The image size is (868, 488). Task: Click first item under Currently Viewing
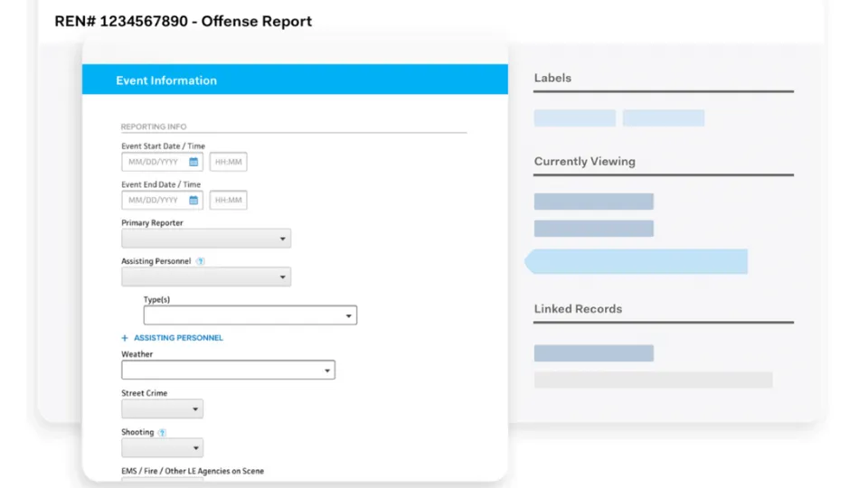pos(593,202)
